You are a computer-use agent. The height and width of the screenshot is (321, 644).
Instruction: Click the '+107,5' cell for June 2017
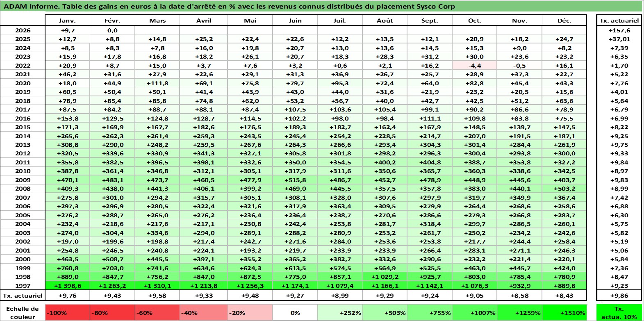295,109
